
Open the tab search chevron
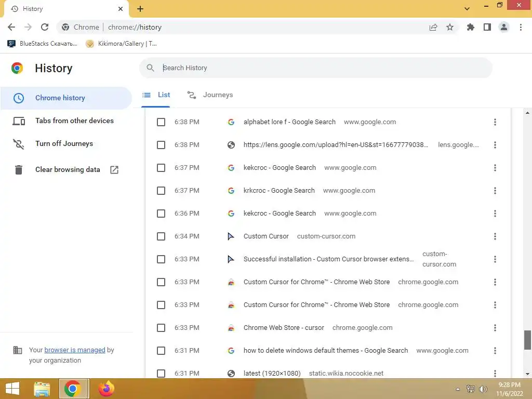(x=467, y=9)
